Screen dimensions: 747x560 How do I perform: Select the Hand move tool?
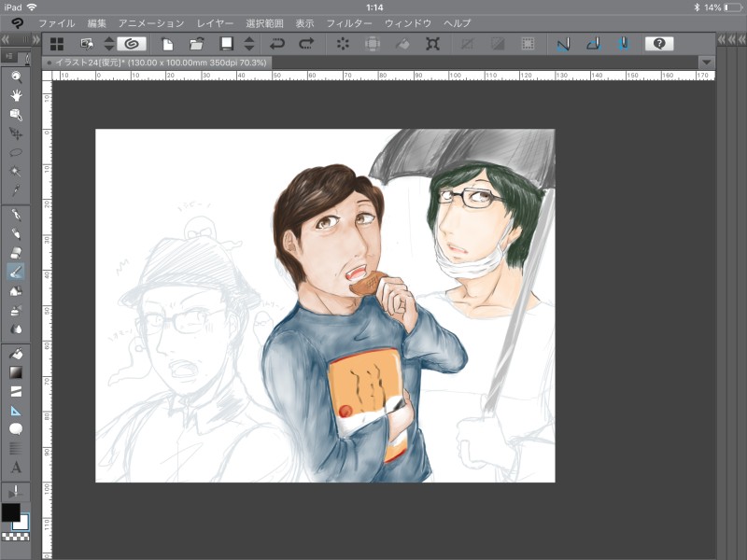click(x=16, y=95)
